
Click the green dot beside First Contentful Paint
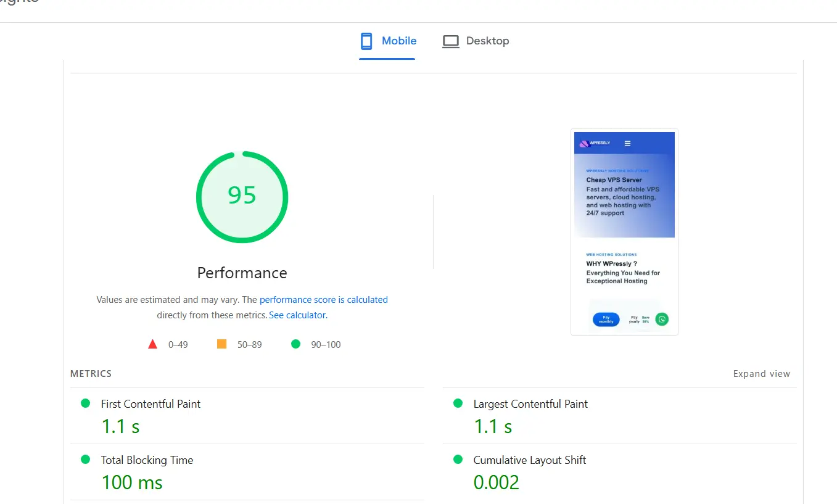86,403
